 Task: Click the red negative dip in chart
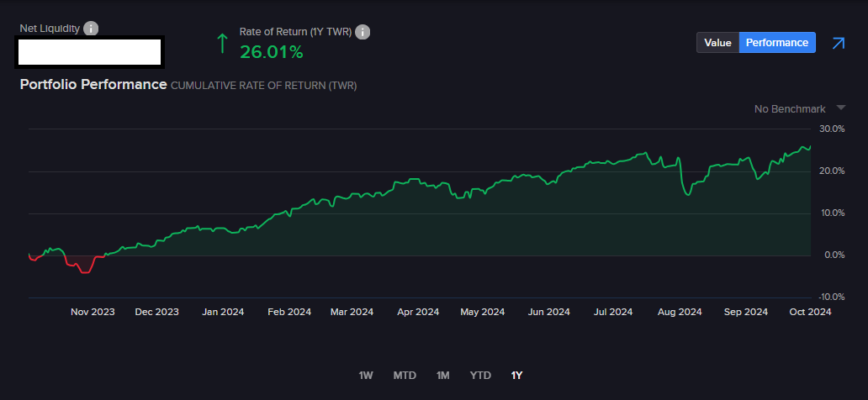tap(80, 264)
